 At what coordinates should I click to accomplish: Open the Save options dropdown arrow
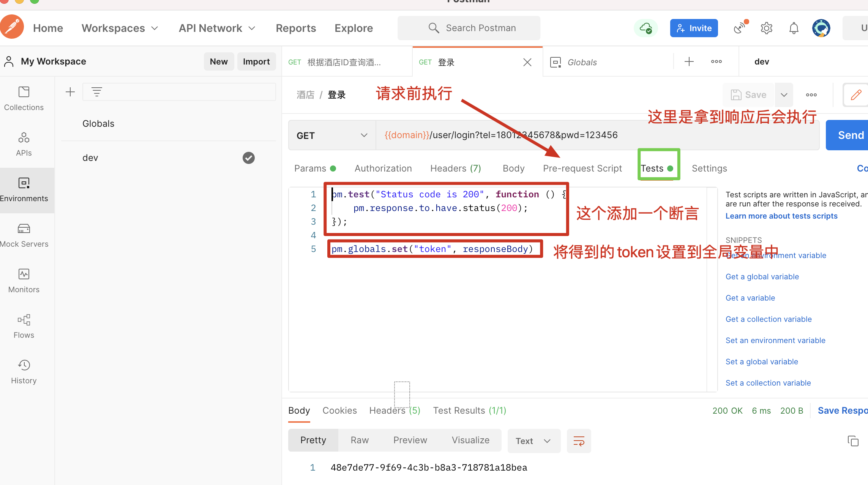(x=784, y=95)
